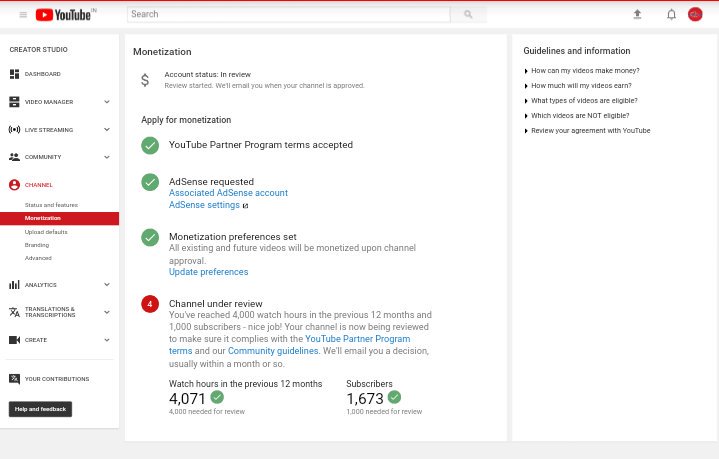
Task: Click the Create camera icon
Action: click(x=14, y=340)
